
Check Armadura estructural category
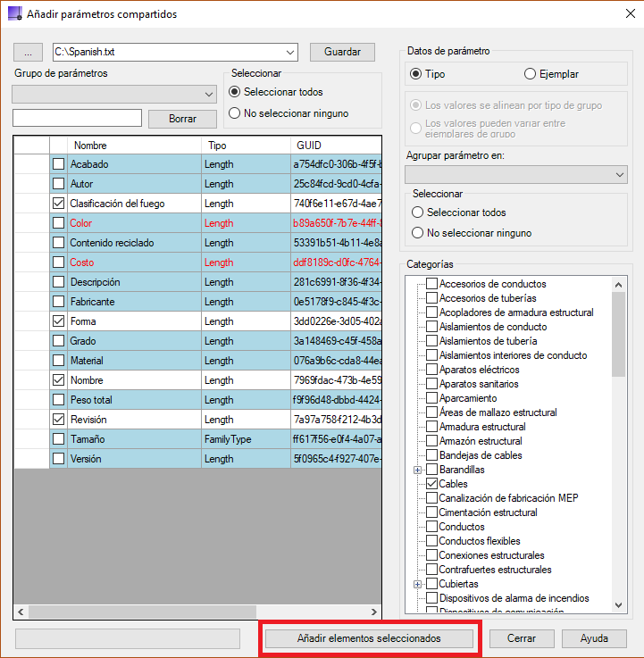pyautogui.click(x=432, y=427)
